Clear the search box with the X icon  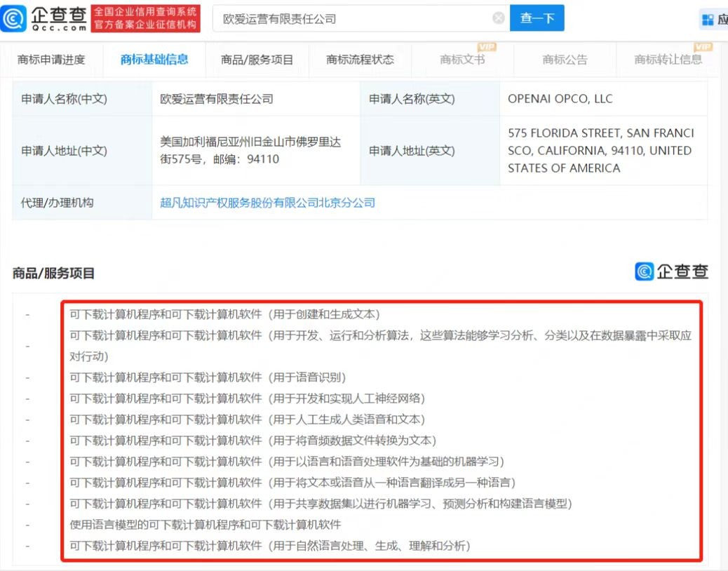tap(498, 18)
